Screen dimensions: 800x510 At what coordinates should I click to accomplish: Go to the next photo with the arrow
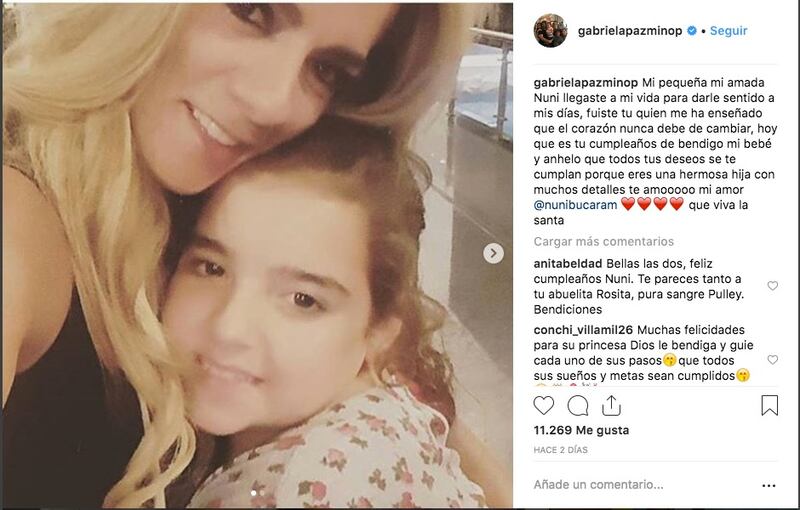(x=493, y=253)
